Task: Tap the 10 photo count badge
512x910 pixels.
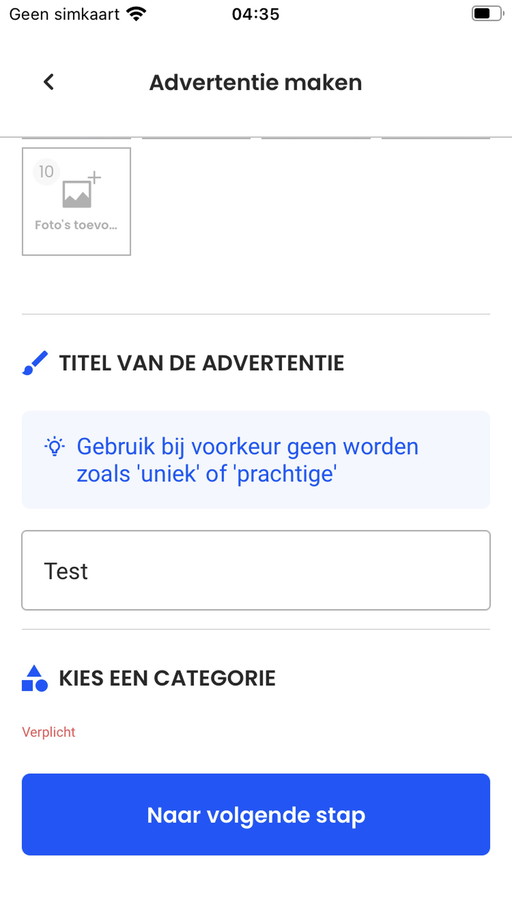Action: click(46, 172)
